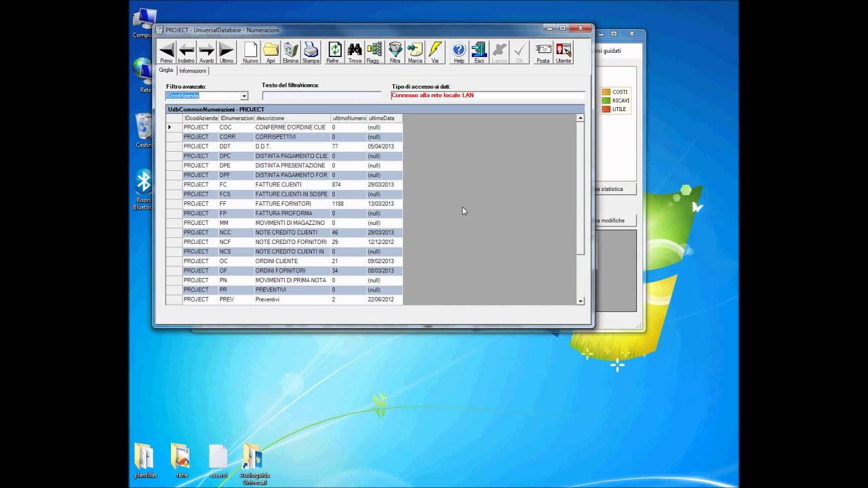The width and height of the screenshot is (868, 488).
Task: Sort by the IDcodAzienda column header
Action: click(x=201, y=118)
